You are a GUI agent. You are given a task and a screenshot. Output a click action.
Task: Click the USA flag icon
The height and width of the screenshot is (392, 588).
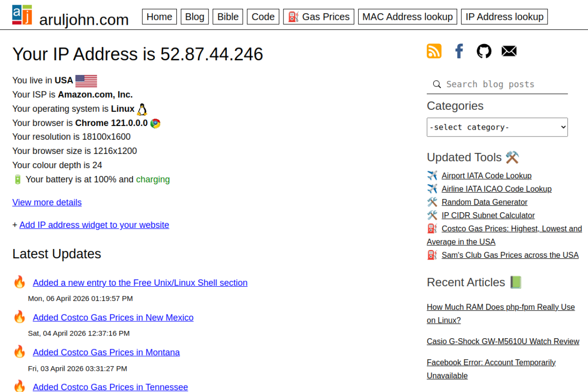coord(86,81)
